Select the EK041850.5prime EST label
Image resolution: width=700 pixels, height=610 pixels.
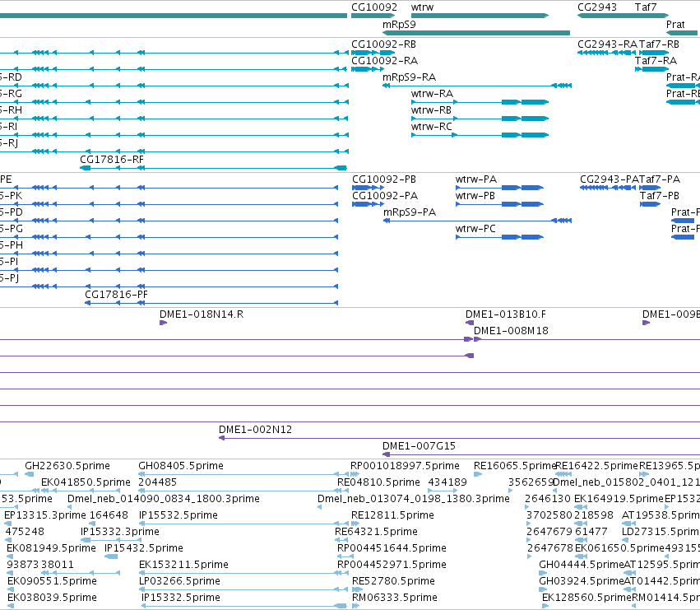coord(86,482)
